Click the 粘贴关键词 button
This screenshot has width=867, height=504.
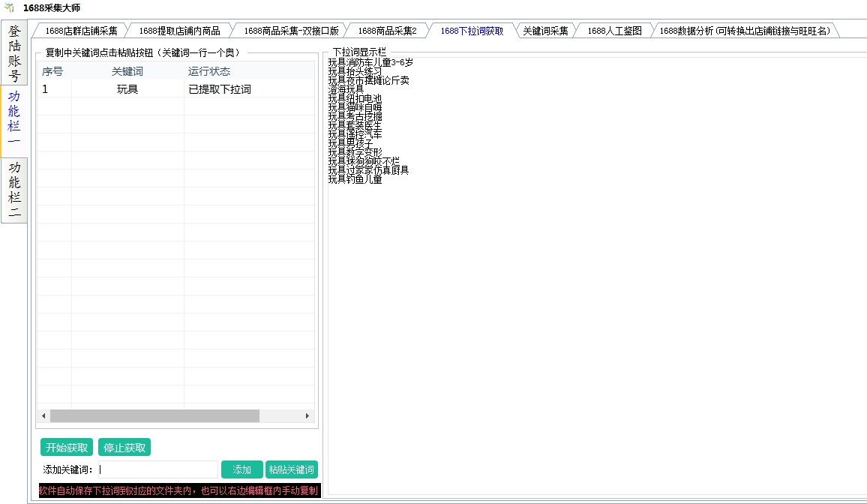[x=292, y=469]
